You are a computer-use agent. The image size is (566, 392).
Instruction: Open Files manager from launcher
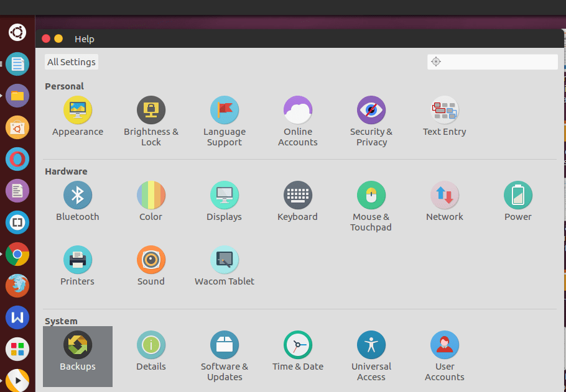coord(17,96)
